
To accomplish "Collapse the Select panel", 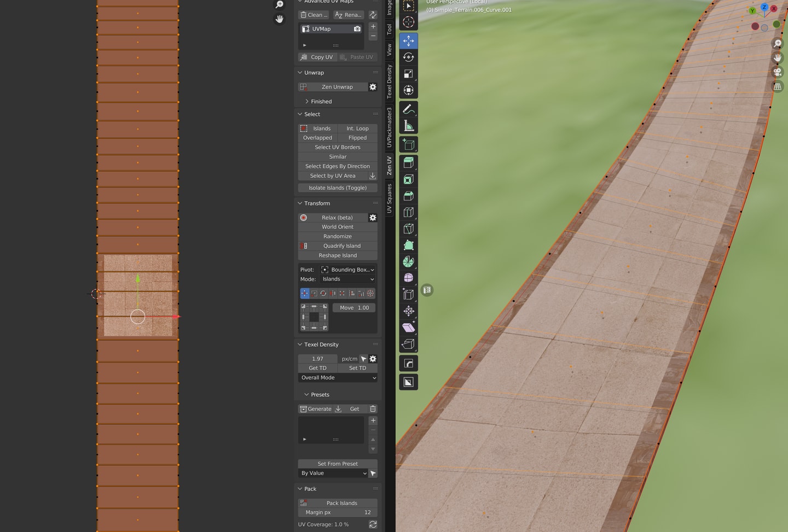I will 300,114.
